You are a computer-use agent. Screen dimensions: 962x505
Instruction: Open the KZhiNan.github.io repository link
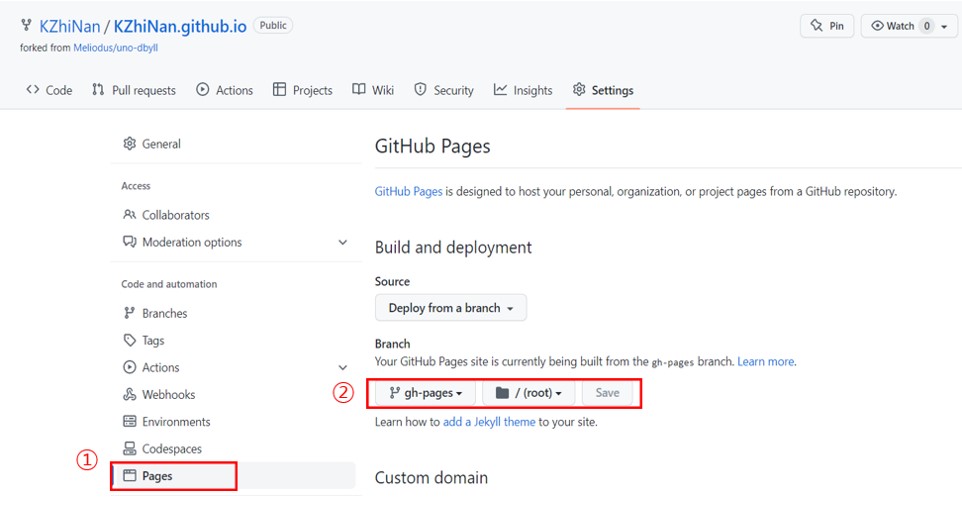pyautogui.click(x=180, y=26)
